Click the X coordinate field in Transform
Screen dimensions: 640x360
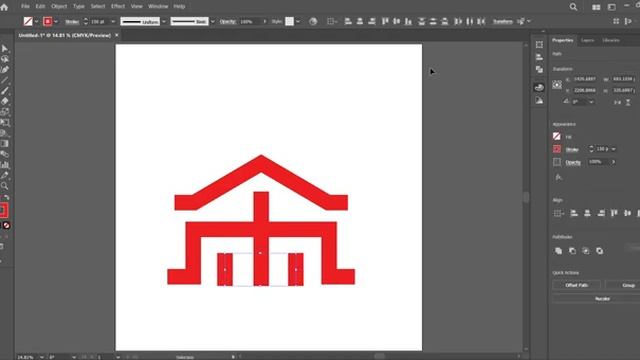(585, 79)
